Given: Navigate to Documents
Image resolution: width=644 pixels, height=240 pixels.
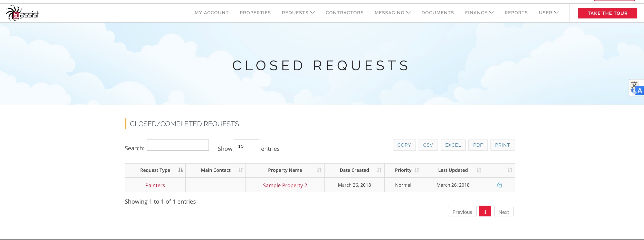Looking at the screenshot, I should tap(438, 13).
